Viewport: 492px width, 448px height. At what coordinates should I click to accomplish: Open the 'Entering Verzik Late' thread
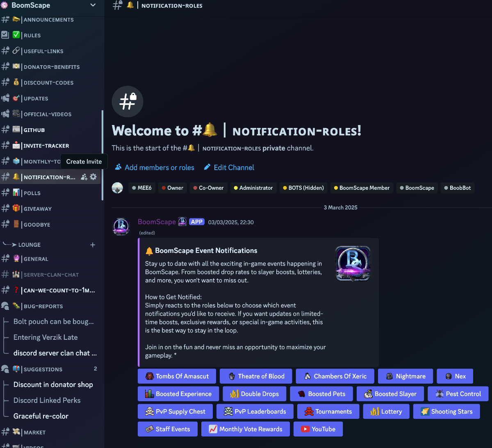coord(46,337)
